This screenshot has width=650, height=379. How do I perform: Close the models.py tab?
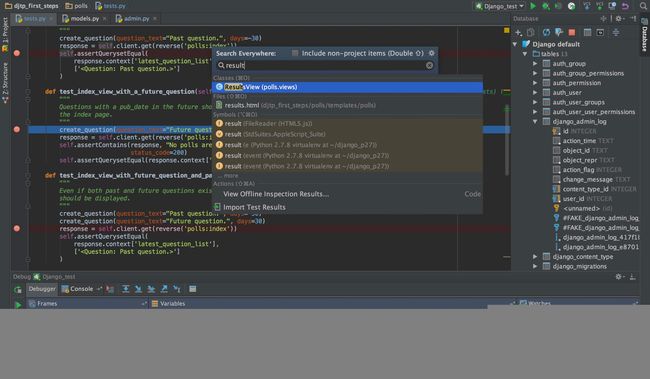[x=104, y=19]
